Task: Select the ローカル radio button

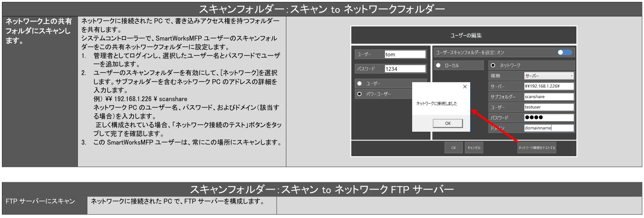Action: pos(438,65)
